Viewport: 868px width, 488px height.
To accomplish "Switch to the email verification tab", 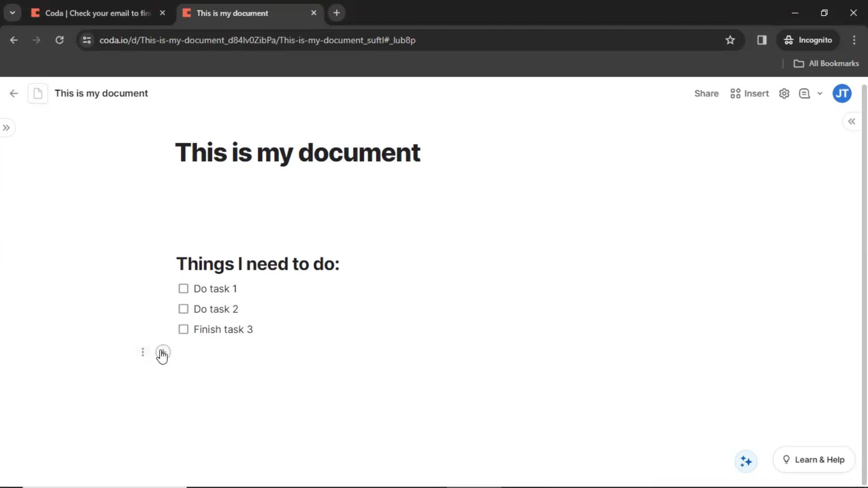I will (97, 13).
